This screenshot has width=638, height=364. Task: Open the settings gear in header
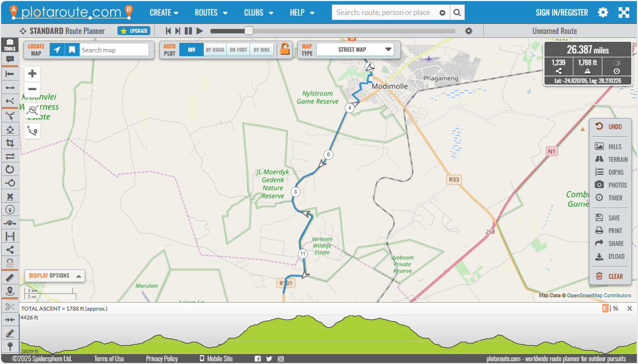(603, 12)
